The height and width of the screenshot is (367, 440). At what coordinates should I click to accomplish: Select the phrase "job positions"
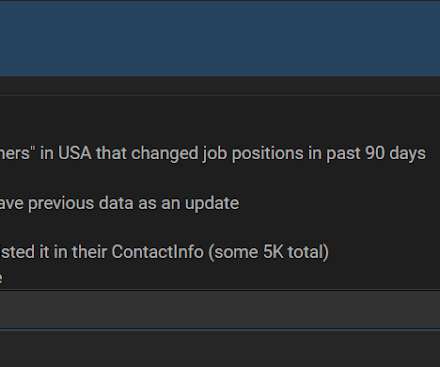[261, 154]
